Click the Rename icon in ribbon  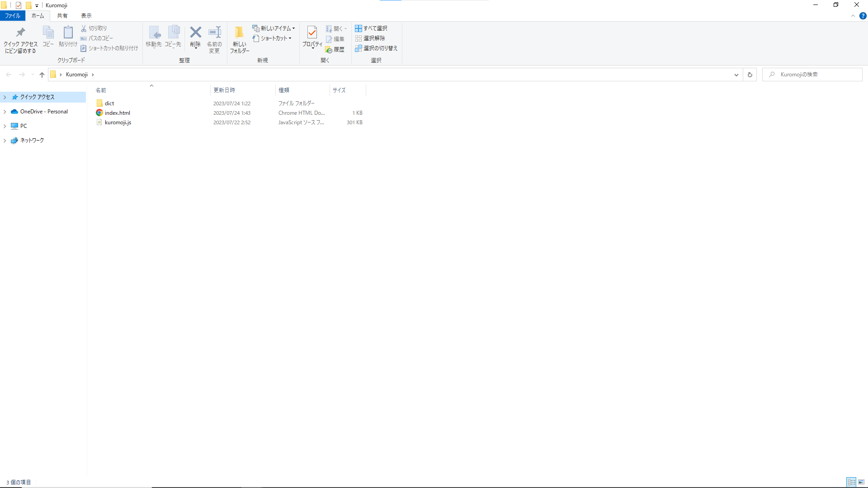(x=214, y=32)
